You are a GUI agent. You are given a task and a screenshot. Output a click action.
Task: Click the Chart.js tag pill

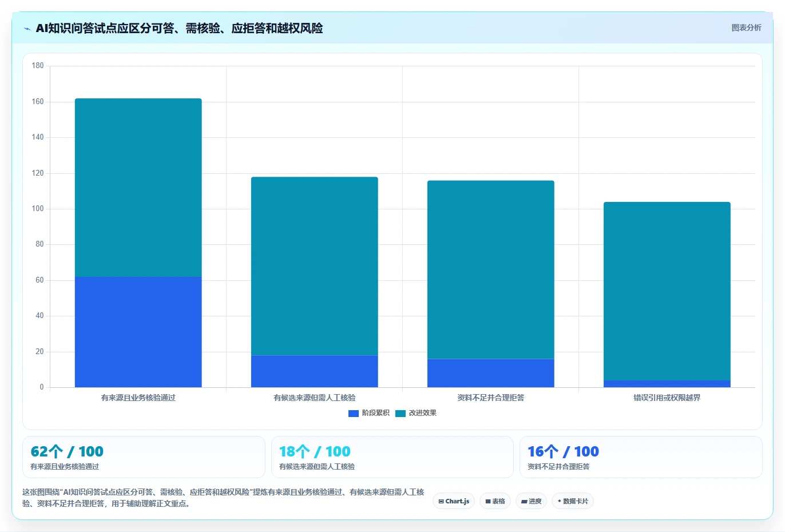point(454,501)
